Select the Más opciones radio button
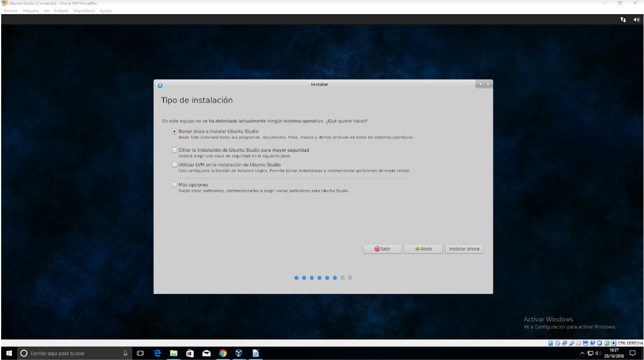Screen dimensions: 644x360 175,185
